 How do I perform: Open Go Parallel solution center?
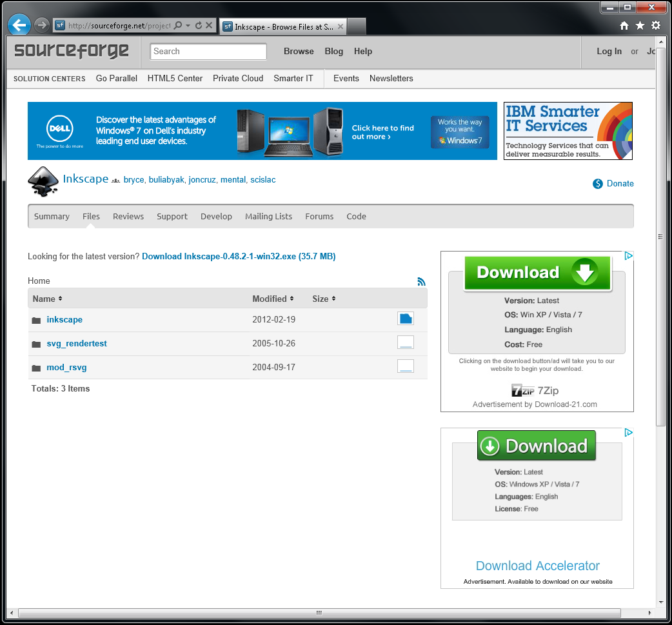coord(117,79)
